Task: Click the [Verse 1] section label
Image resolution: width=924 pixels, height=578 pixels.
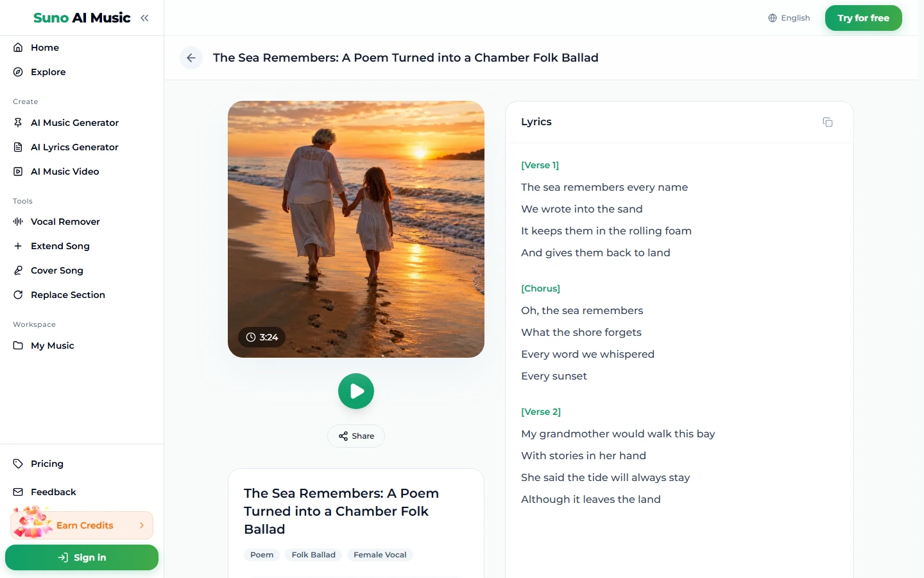Action: coord(540,165)
